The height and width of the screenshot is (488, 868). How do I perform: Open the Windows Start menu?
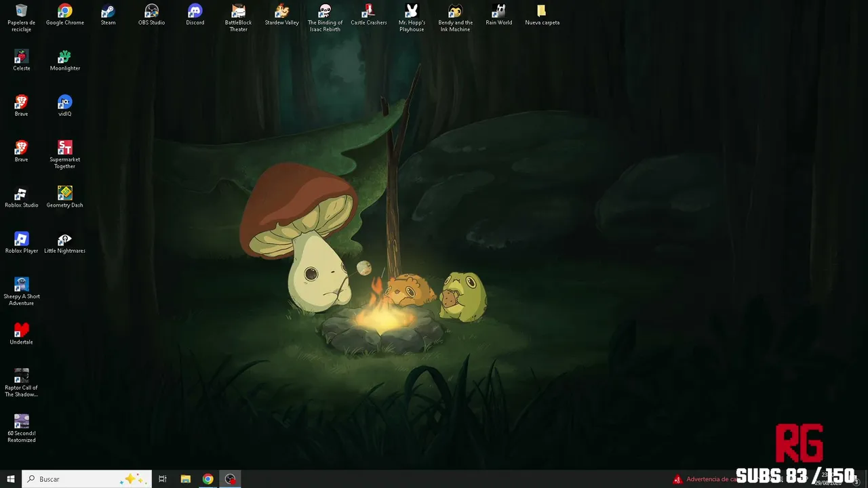pyautogui.click(x=11, y=479)
